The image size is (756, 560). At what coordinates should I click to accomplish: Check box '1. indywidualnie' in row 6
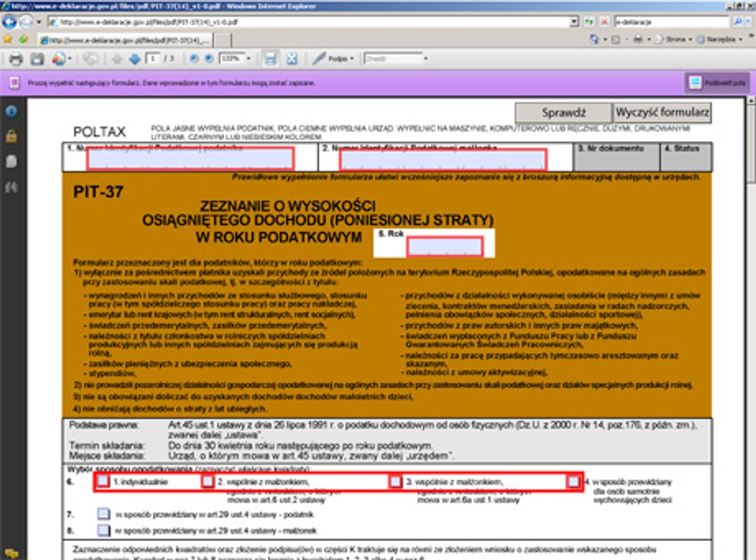[103, 481]
